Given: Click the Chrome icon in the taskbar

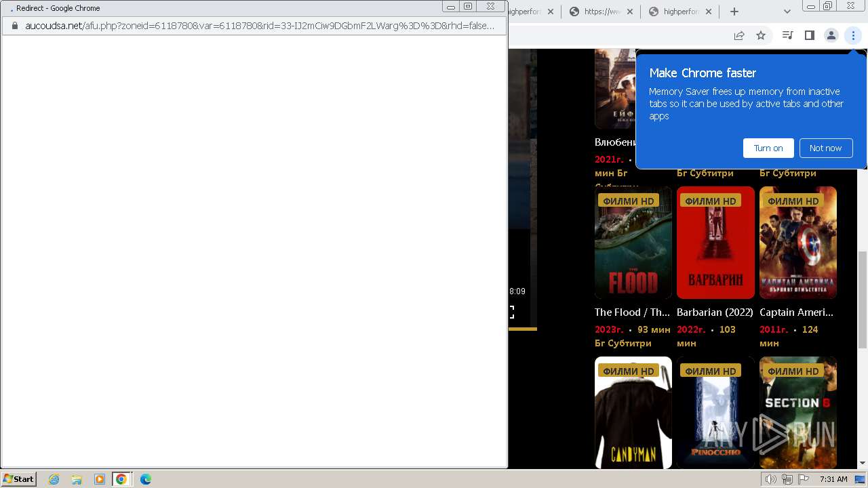Looking at the screenshot, I should 121,479.
